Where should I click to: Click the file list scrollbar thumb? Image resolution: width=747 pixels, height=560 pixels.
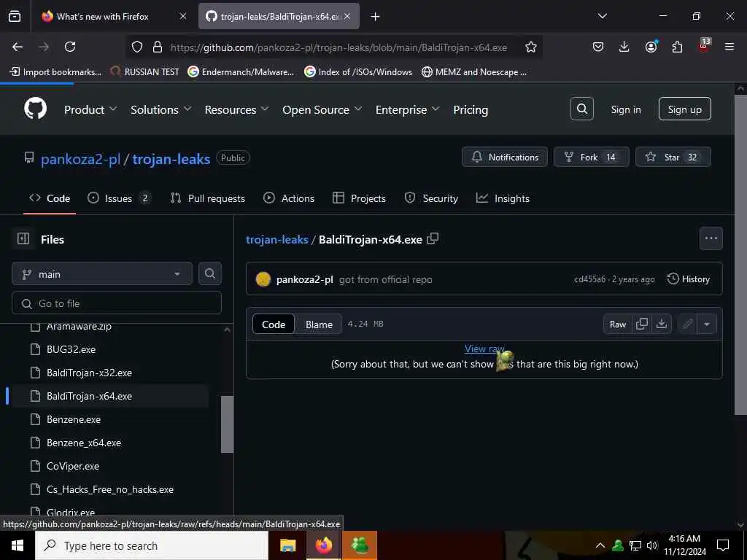(x=228, y=424)
